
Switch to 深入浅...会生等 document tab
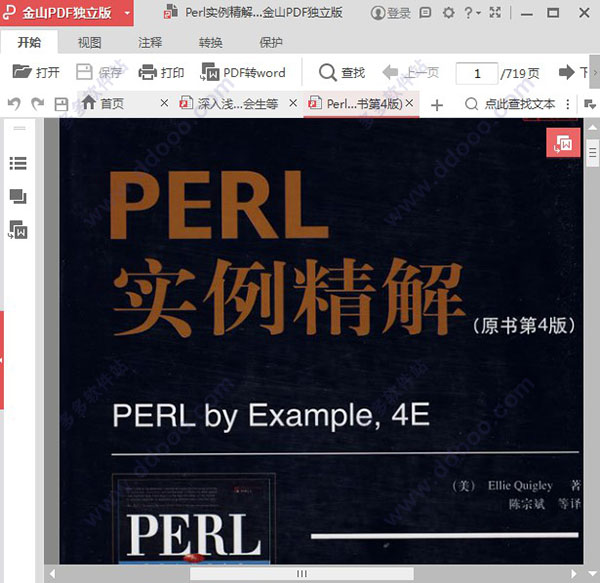tap(229, 104)
